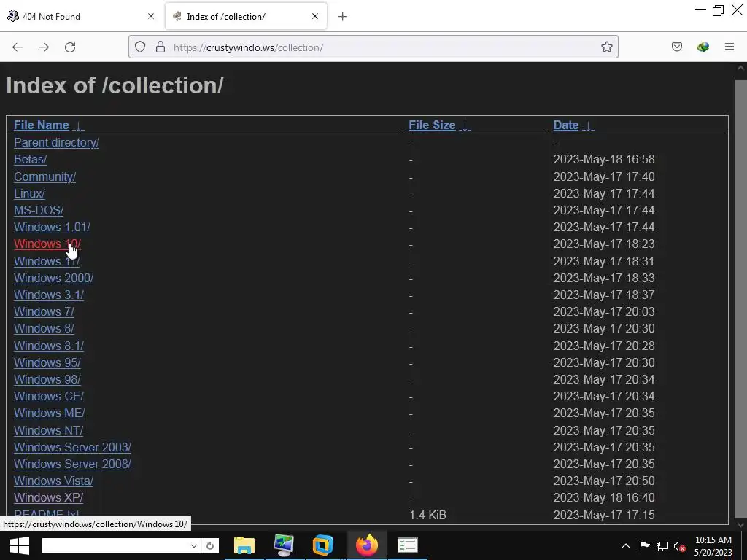Click the Windows Start button
Viewport: 747px width, 560px height.
click(20, 545)
